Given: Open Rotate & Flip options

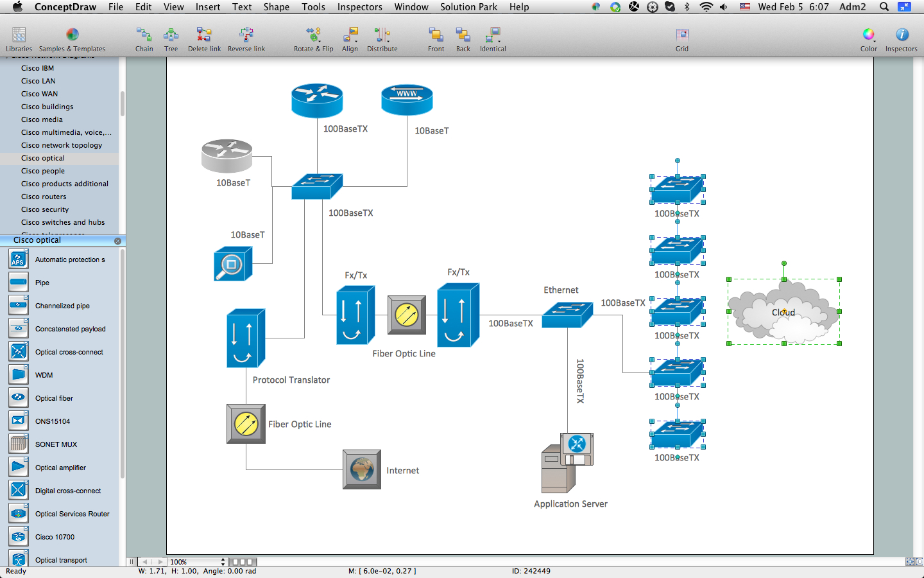Looking at the screenshot, I should pos(313,39).
